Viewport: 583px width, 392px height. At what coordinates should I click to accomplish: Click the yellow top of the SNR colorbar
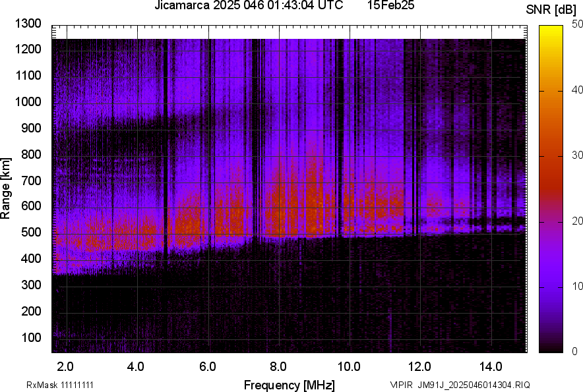coord(551,30)
